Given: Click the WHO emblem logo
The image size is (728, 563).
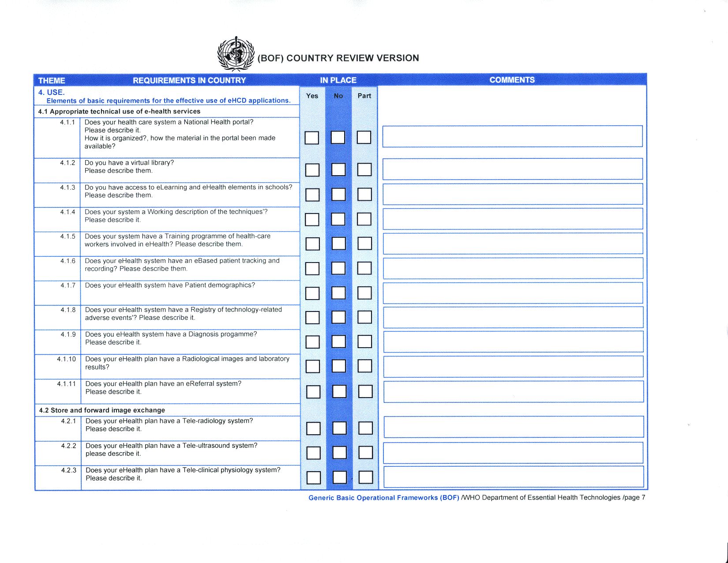Looking at the screenshot, I should [x=236, y=54].
